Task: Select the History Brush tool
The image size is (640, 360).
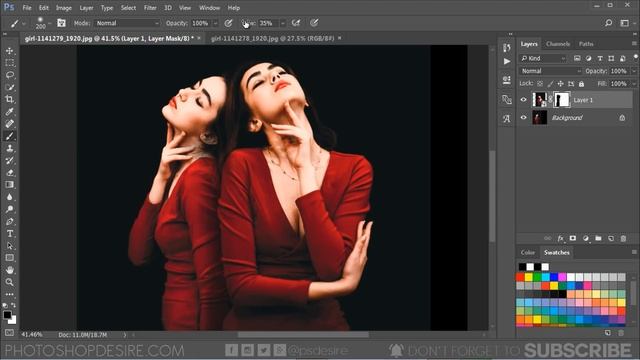Action: tap(9, 161)
